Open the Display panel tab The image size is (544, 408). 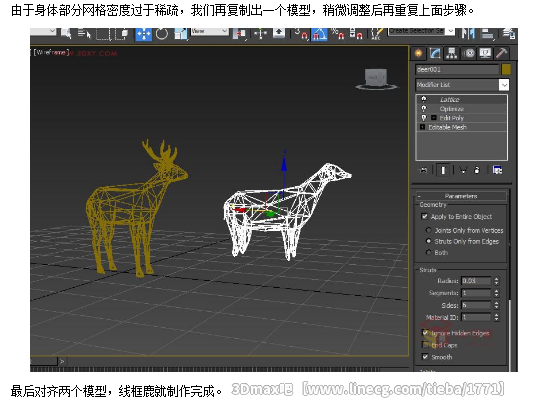[485, 53]
